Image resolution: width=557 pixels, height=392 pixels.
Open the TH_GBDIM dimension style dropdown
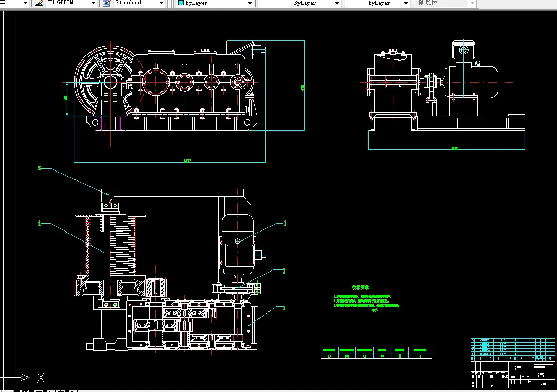[x=93, y=3]
